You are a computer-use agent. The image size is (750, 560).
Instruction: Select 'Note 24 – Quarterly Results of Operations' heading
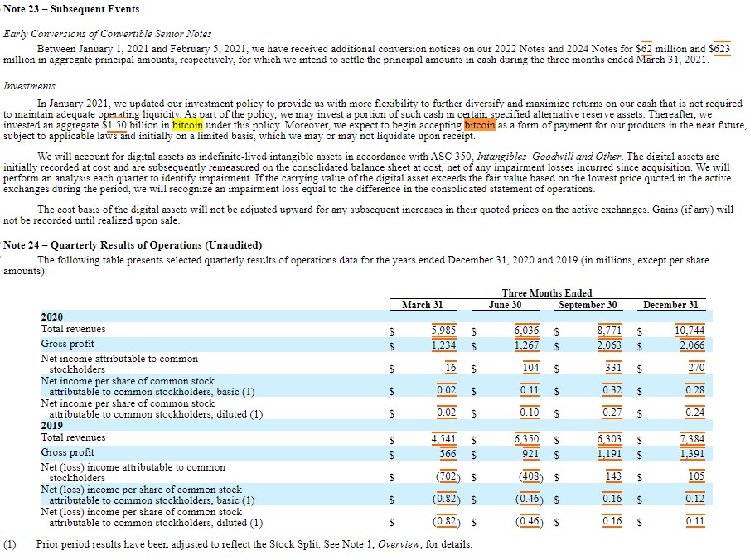[133, 245]
